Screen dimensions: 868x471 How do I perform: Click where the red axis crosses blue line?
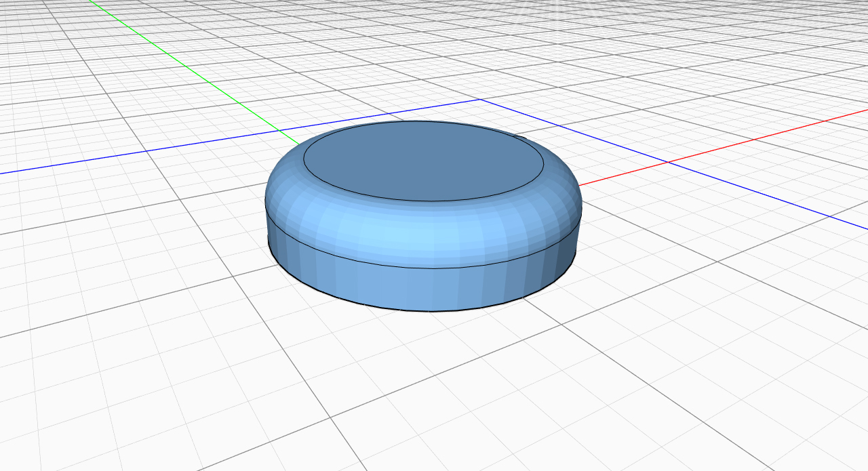point(667,162)
